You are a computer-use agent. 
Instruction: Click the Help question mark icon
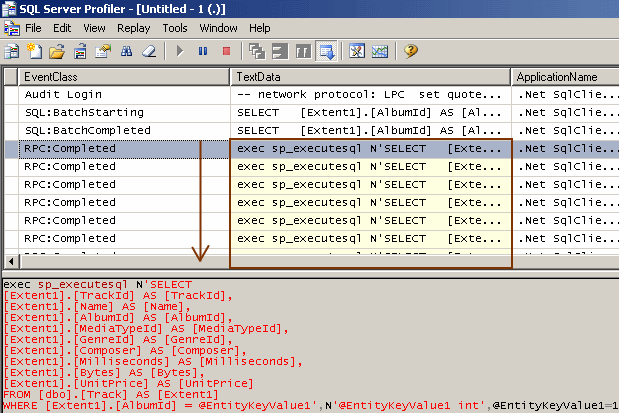411,51
